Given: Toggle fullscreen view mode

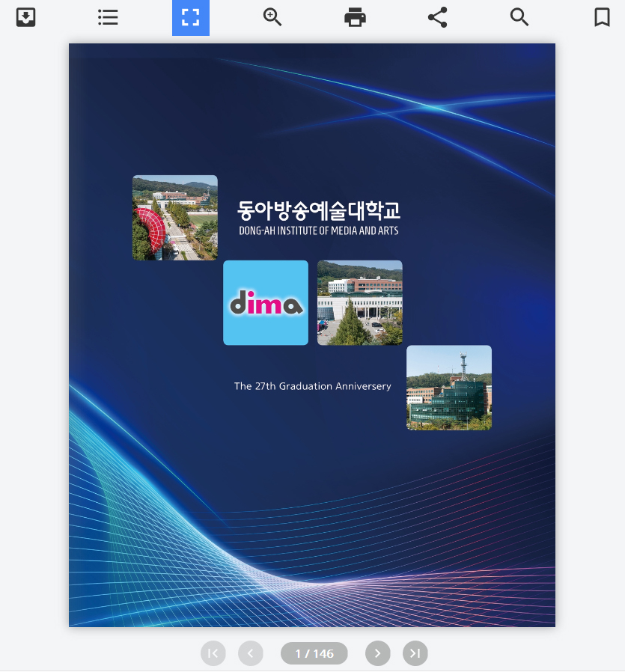Looking at the screenshot, I should (x=191, y=18).
